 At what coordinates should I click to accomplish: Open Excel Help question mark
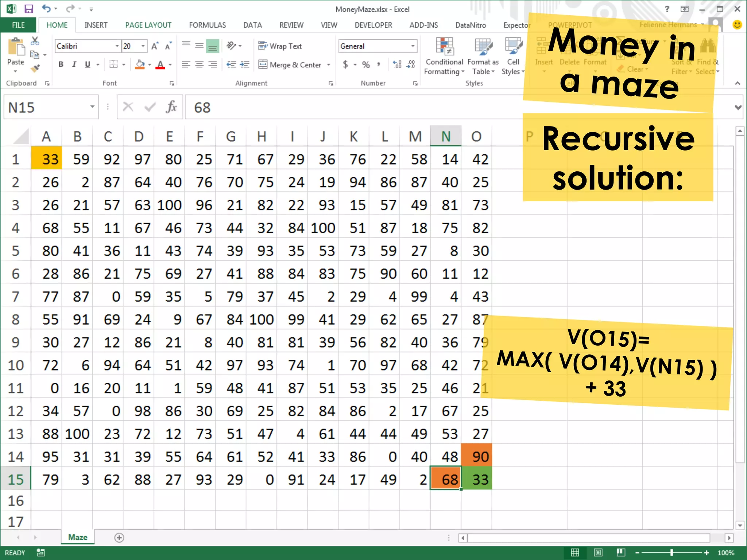667,9
